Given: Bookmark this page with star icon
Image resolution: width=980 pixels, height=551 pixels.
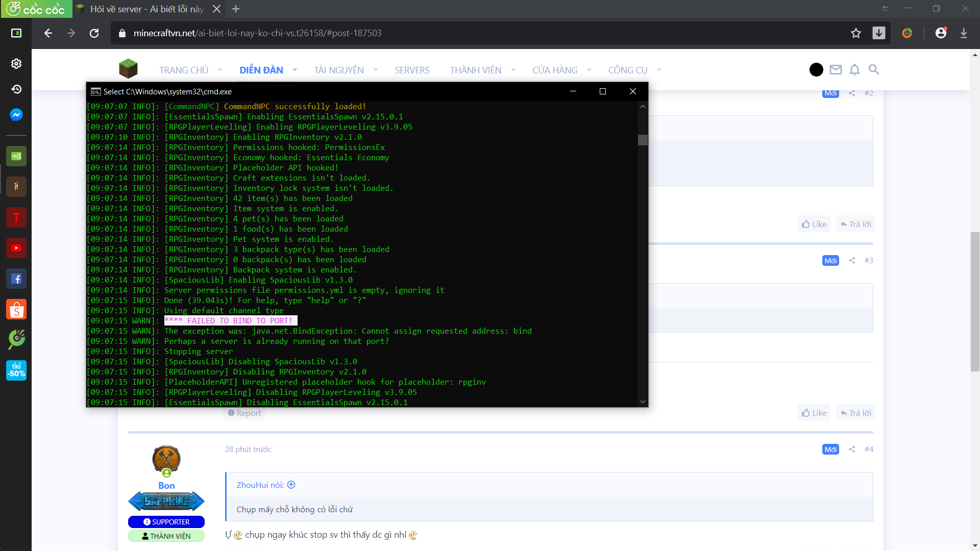Looking at the screenshot, I should pyautogui.click(x=856, y=33).
